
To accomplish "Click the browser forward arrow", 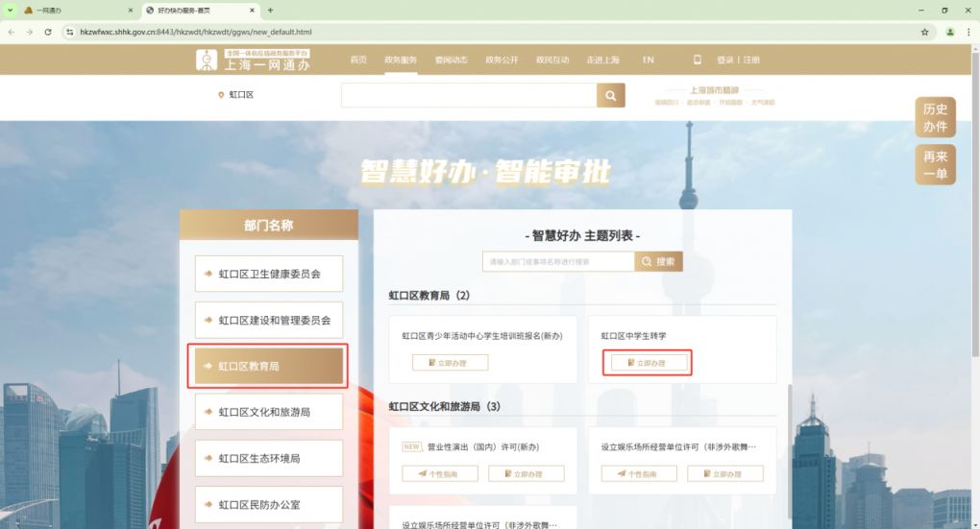I will [30, 32].
